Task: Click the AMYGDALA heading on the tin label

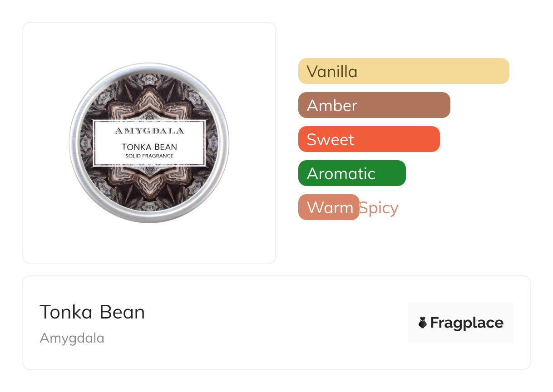Action: click(149, 131)
